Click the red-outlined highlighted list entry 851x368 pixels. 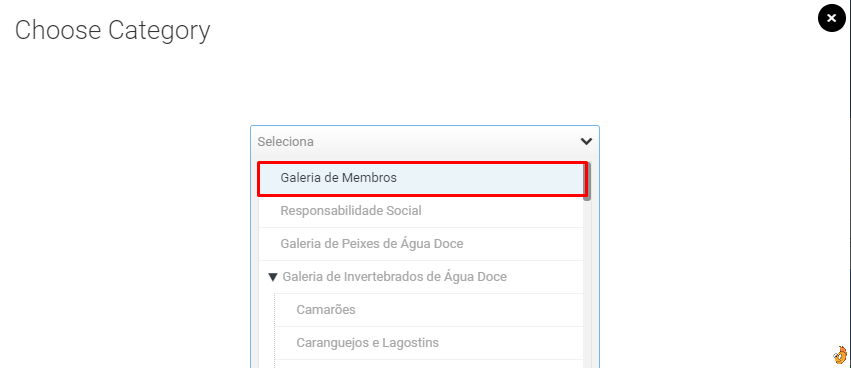[421, 179]
